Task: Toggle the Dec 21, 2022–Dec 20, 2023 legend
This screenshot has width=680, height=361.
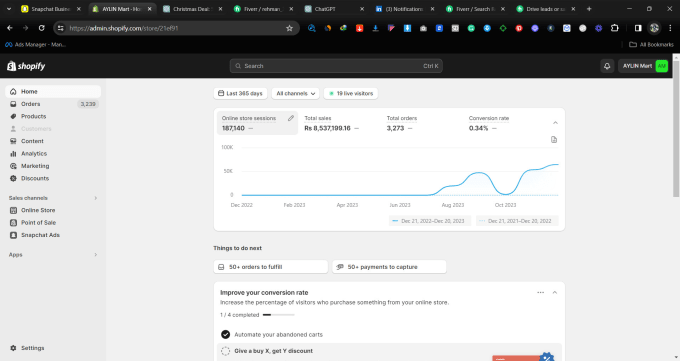Action: point(430,221)
